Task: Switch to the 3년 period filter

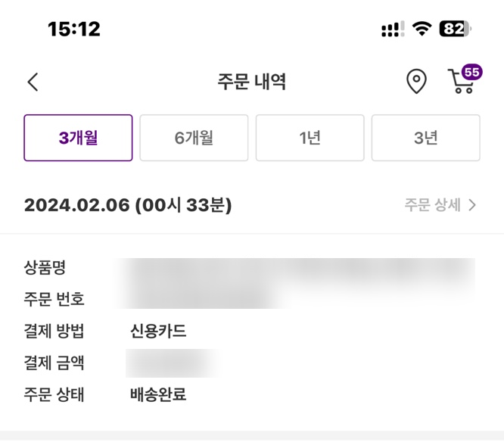Action: [x=425, y=138]
